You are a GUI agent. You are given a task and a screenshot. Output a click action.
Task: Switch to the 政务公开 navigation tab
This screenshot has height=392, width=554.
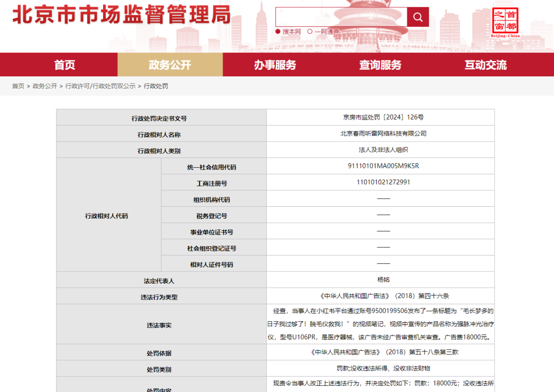click(170, 65)
